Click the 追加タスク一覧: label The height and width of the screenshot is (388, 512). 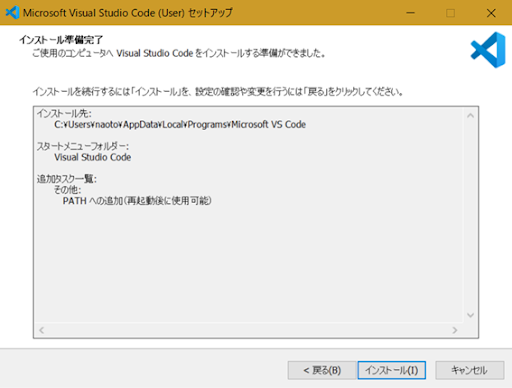point(67,179)
